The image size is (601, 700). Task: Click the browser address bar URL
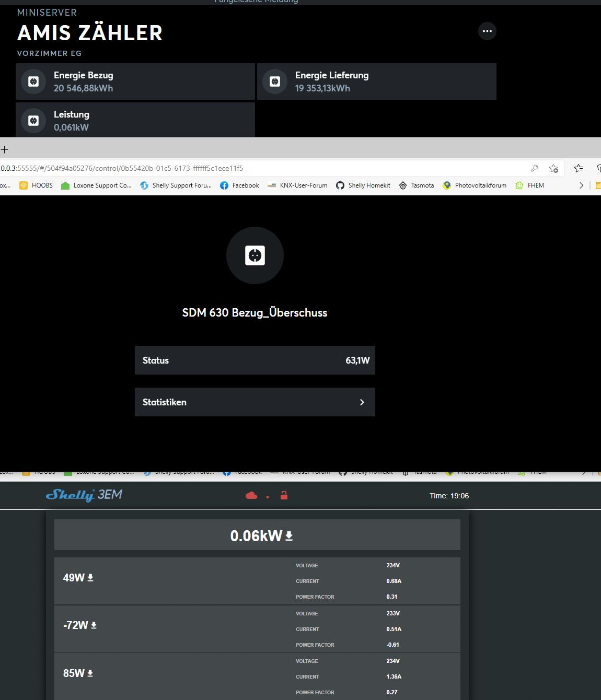click(122, 168)
